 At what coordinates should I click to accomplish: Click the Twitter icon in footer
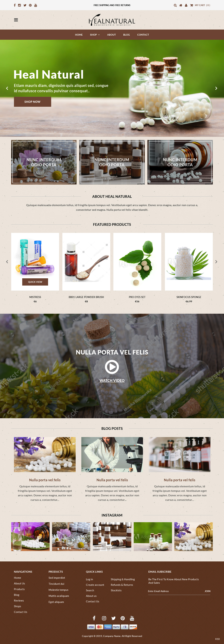pyautogui.click(x=114, y=618)
